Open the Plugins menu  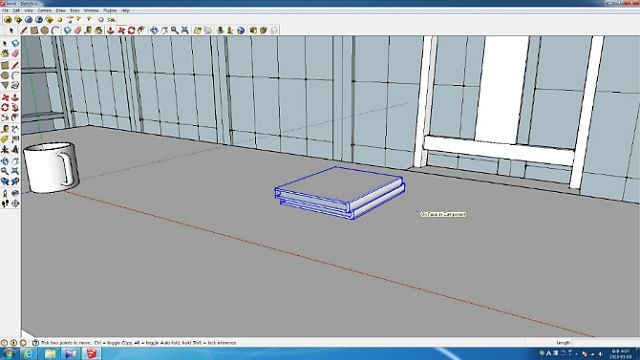click(x=110, y=10)
